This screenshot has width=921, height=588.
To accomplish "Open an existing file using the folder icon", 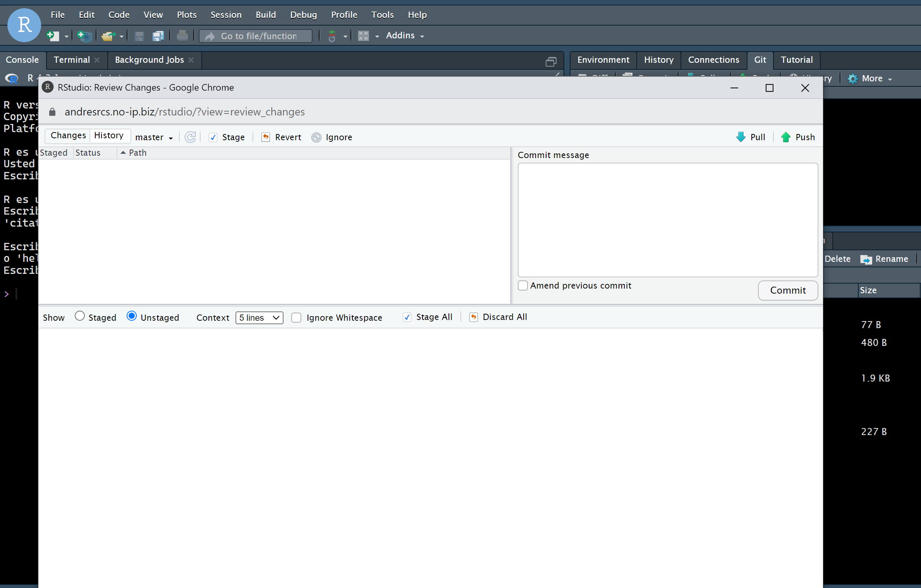I will coord(108,36).
